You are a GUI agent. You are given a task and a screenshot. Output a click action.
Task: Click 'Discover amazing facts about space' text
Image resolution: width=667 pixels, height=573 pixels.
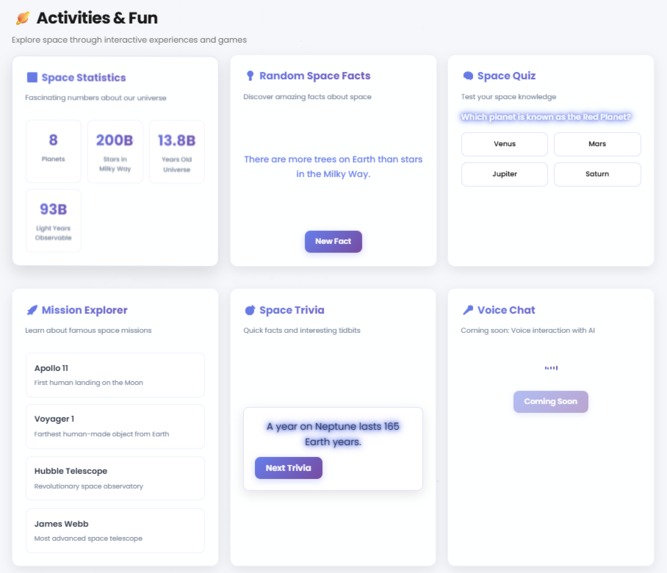coord(307,97)
